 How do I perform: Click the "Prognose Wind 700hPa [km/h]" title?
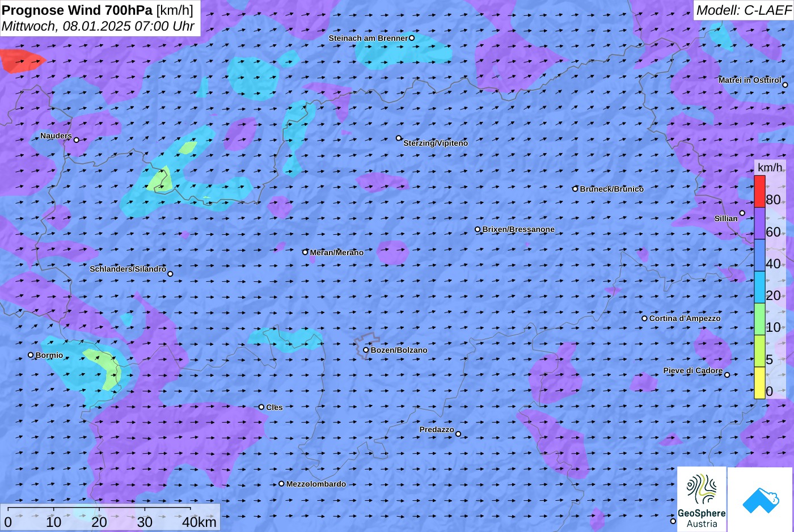(x=98, y=10)
